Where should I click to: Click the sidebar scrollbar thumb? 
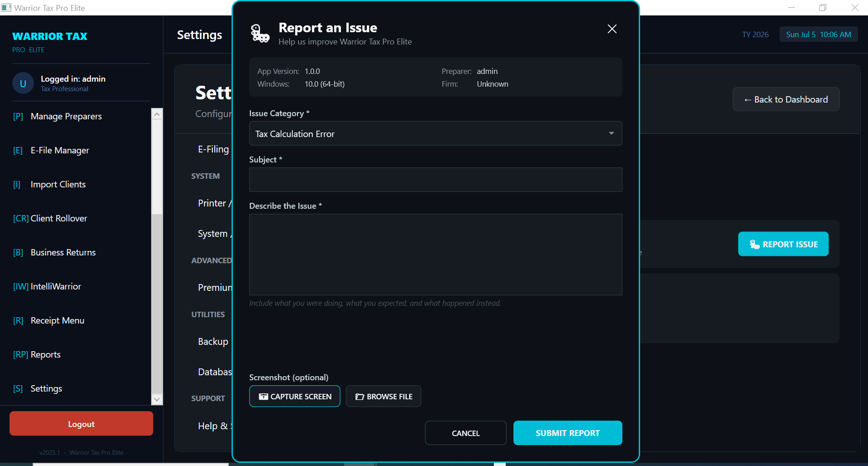[x=157, y=167]
